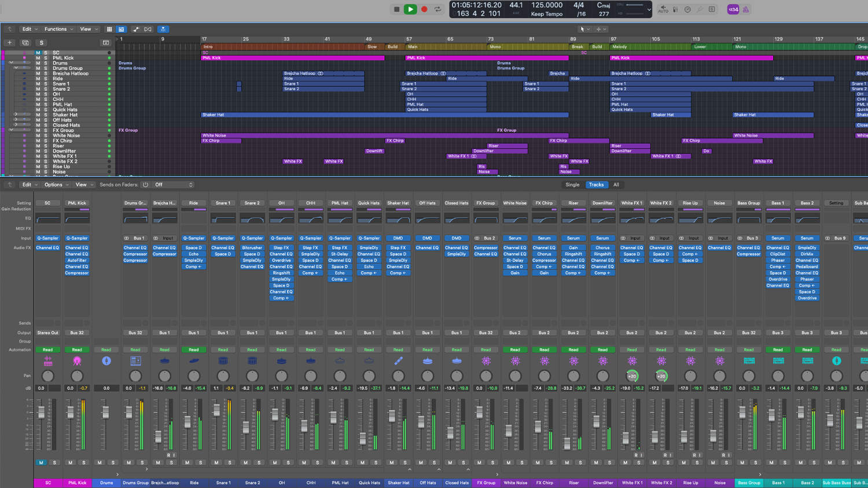Click the White Noise channel strip icon

point(515,361)
